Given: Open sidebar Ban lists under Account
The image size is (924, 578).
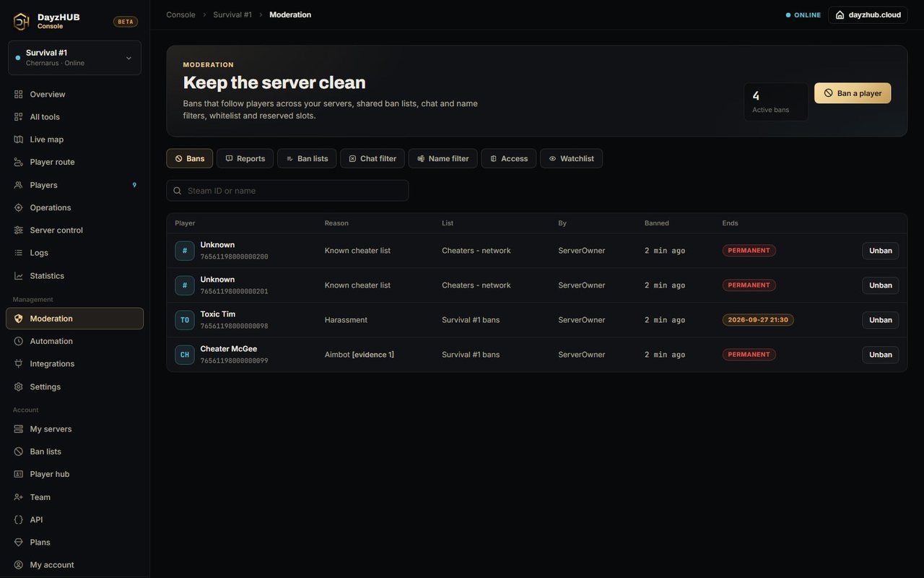Looking at the screenshot, I should 75,452.
